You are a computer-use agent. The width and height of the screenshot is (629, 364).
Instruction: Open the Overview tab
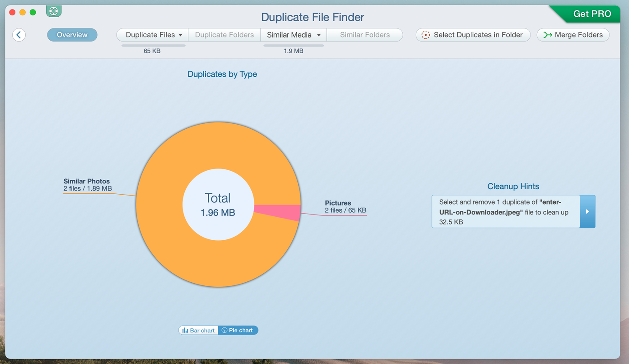72,35
